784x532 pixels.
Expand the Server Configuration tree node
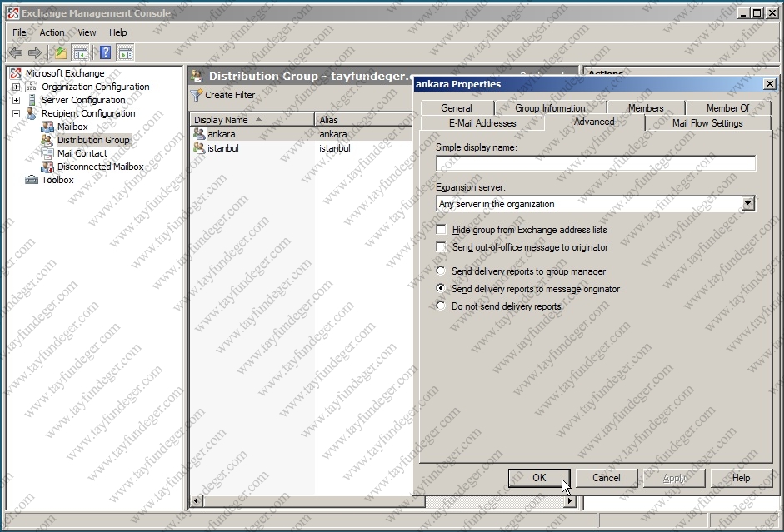point(16,100)
